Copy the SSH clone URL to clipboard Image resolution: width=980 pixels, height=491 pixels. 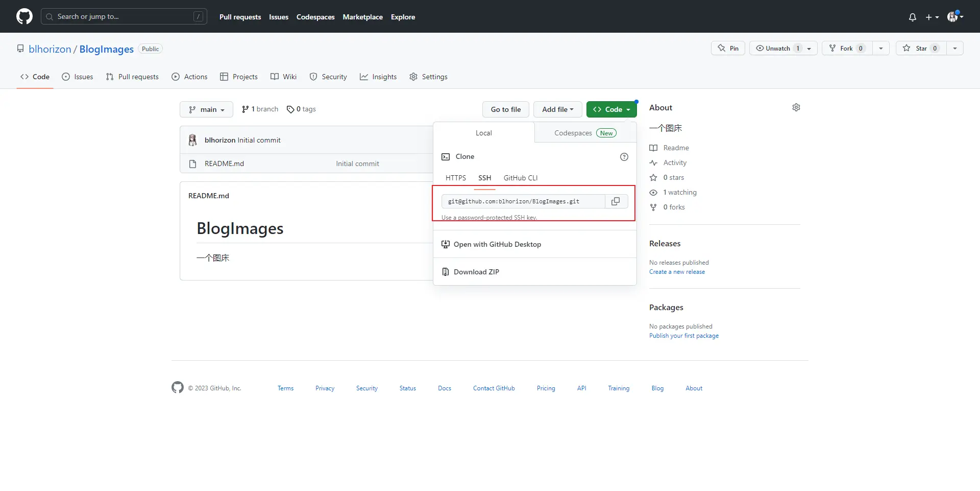(616, 201)
